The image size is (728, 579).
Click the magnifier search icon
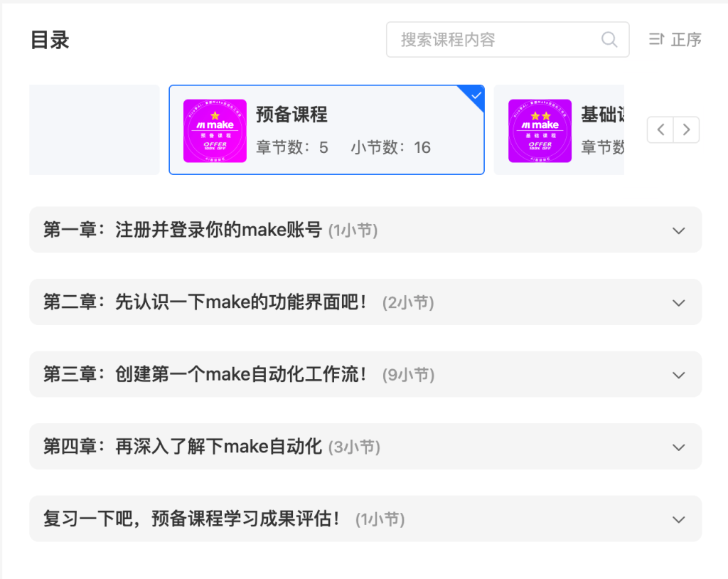coord(609,40)
